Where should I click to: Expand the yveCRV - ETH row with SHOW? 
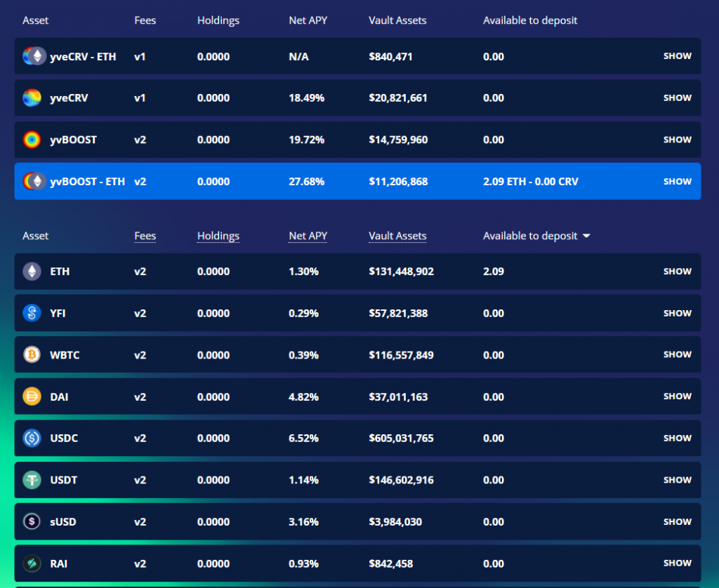(678, 56)
